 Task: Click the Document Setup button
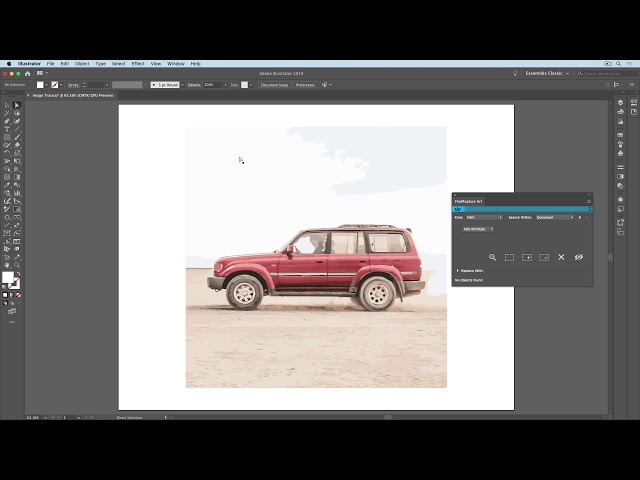click(x=274, y=85)
